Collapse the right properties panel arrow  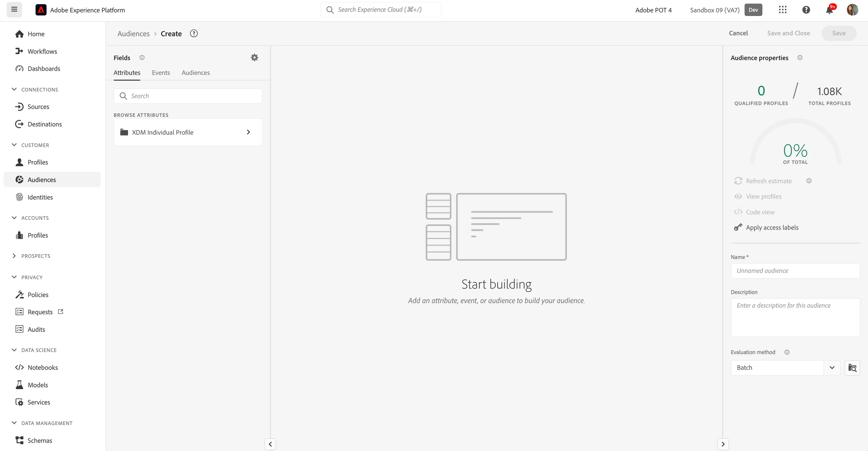coord(723,444)
